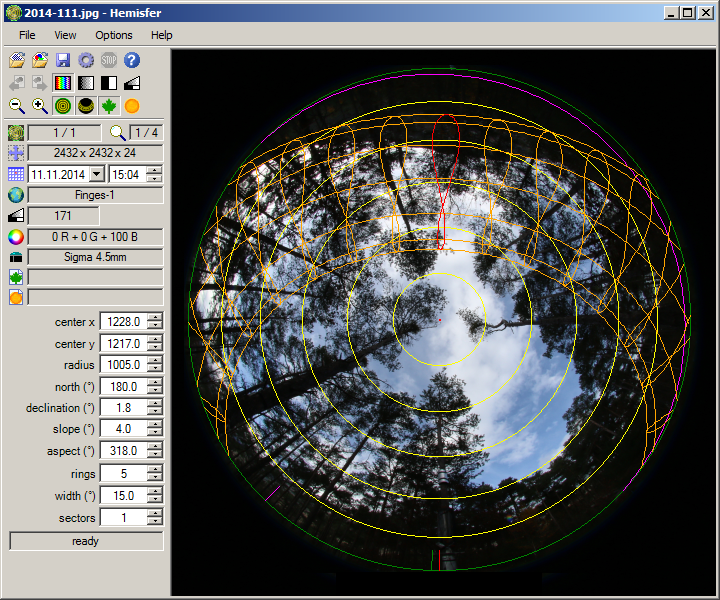This screenshot has height=600, width=720.
Task: Click the globe location icon
Action: [x=16, y=195]
